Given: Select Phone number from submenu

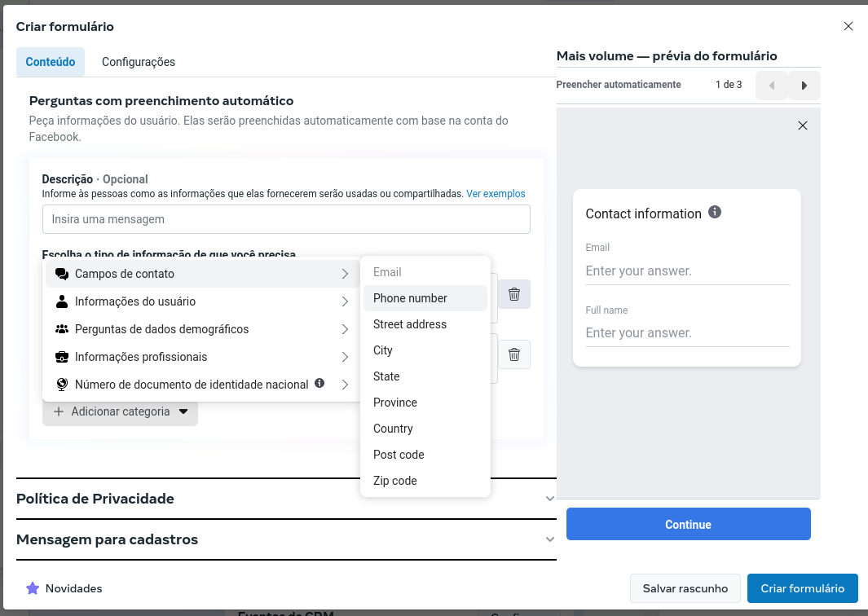Looking at the screenshot, I should 425,298.
